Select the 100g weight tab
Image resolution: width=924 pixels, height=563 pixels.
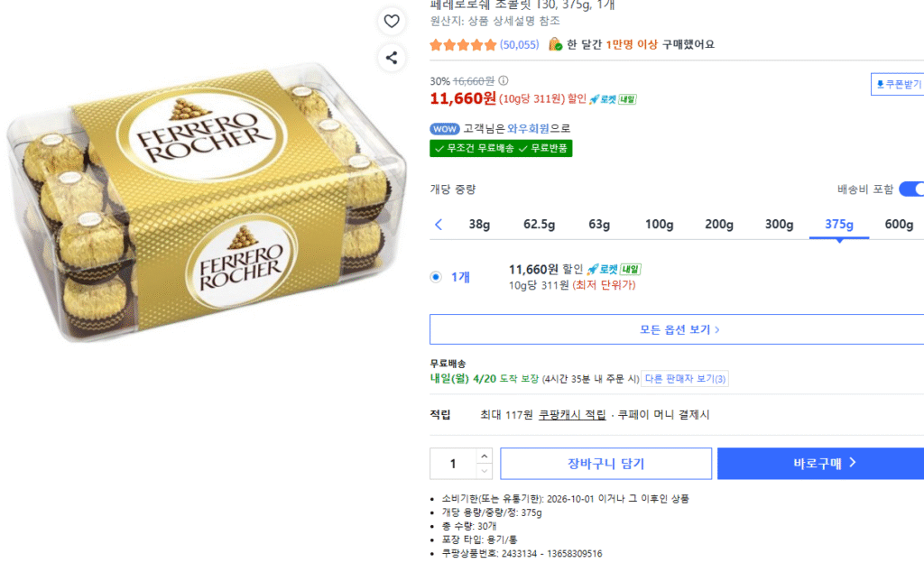659,223
